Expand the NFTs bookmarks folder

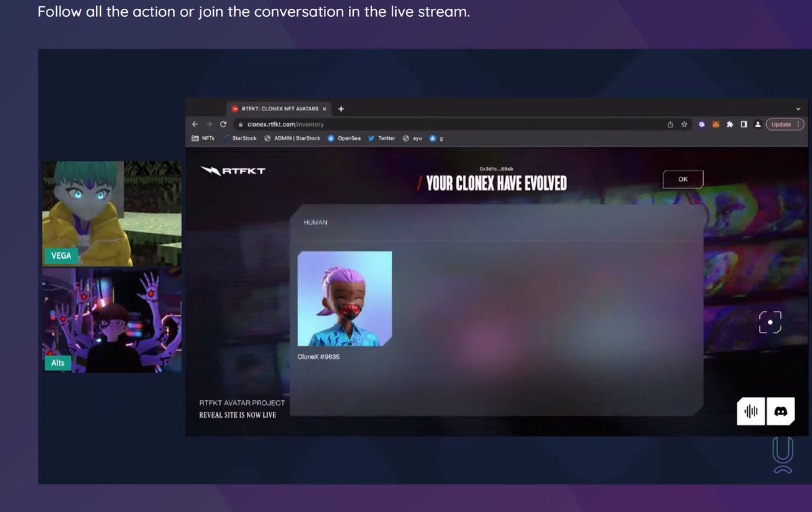(203, 138)
